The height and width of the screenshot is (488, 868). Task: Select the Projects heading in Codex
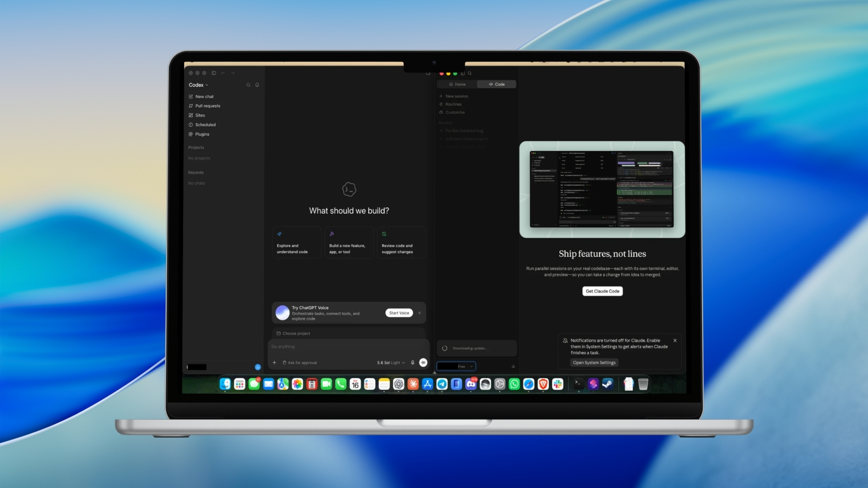click(196, 148)
